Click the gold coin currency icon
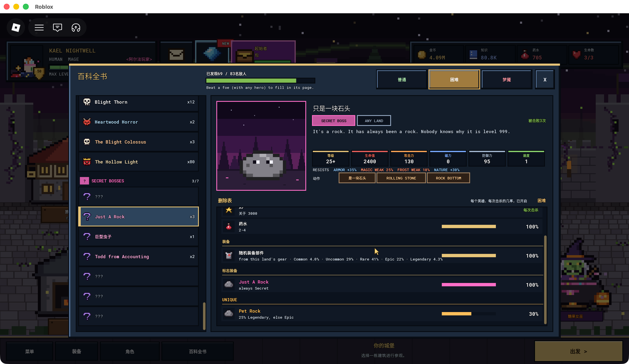Image resolution: width=629 pixels, height=364 pixels. coord(422,54)
